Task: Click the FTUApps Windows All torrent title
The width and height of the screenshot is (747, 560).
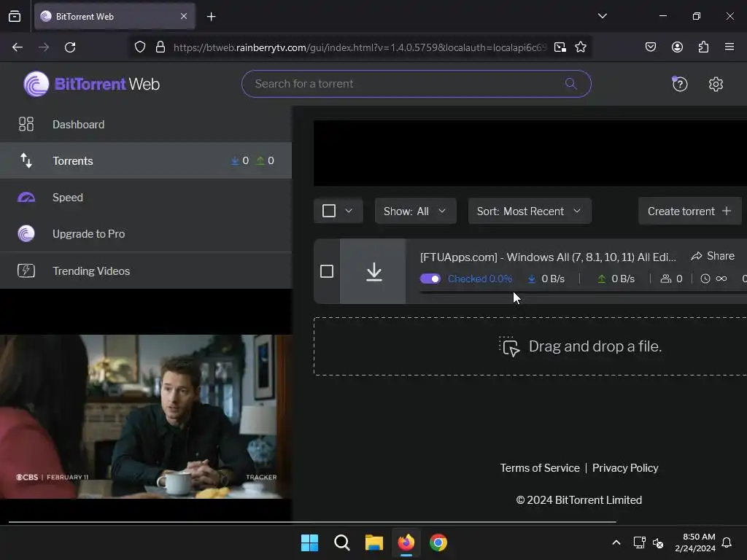Action: [x=548, y=257]
